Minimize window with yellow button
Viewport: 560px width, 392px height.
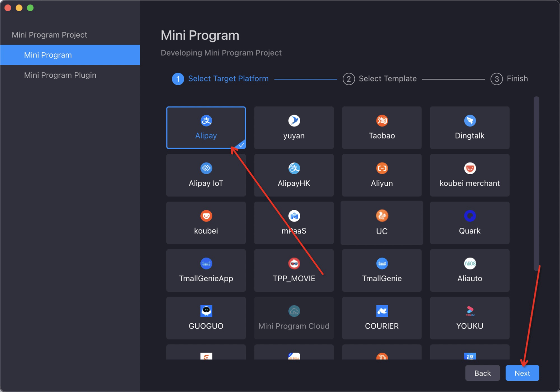tap(19, 8)
